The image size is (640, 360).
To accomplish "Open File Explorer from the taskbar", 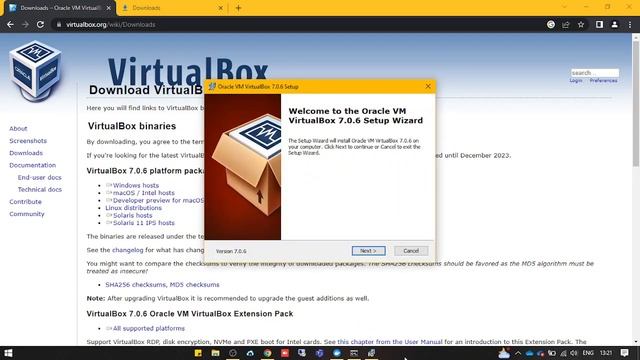I will click(x=215, y=353).
